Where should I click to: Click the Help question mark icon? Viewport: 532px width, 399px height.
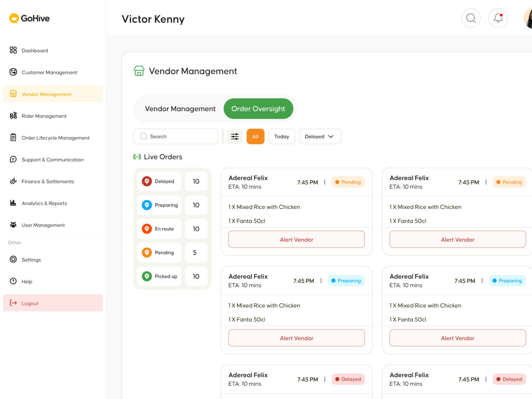point(13,281)
